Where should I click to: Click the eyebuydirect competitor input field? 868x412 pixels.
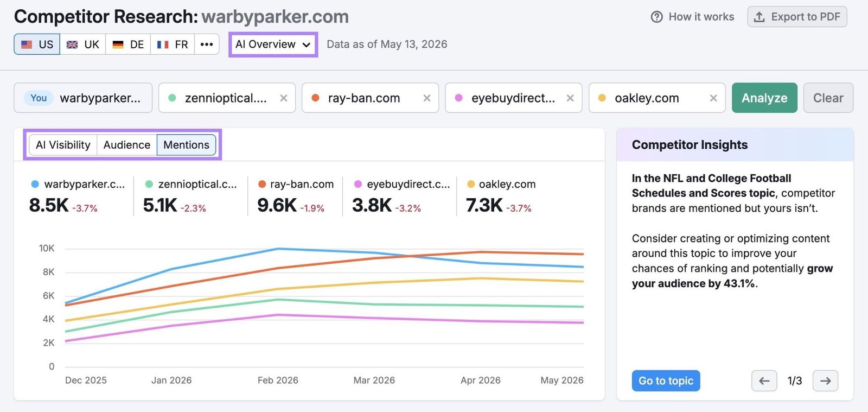point(513,98)
